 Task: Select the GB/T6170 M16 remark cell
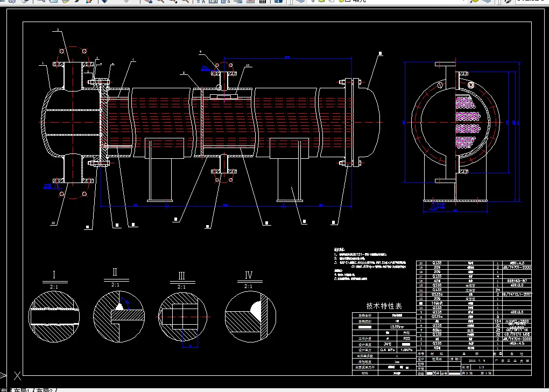(517, 334)
